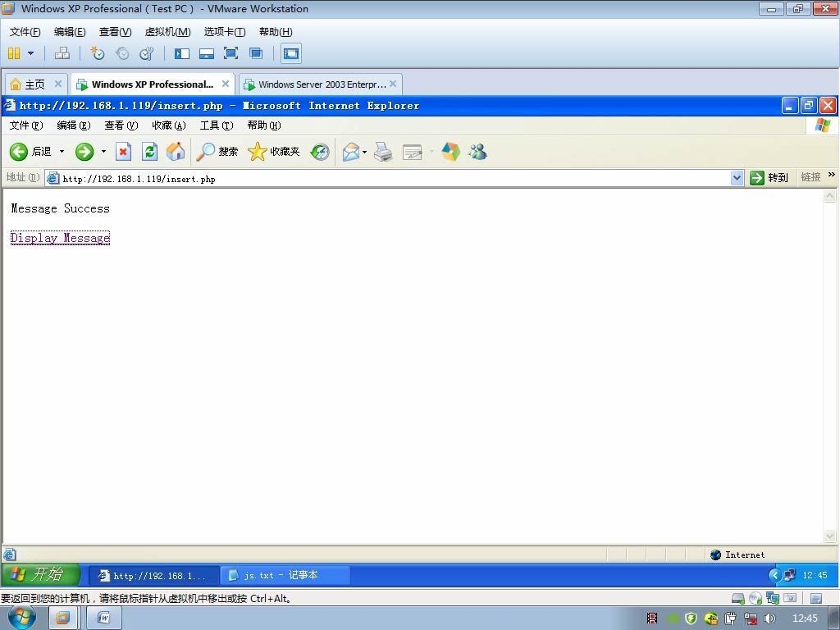Click the Windows 7 Start orb

(x=22, y=619)
